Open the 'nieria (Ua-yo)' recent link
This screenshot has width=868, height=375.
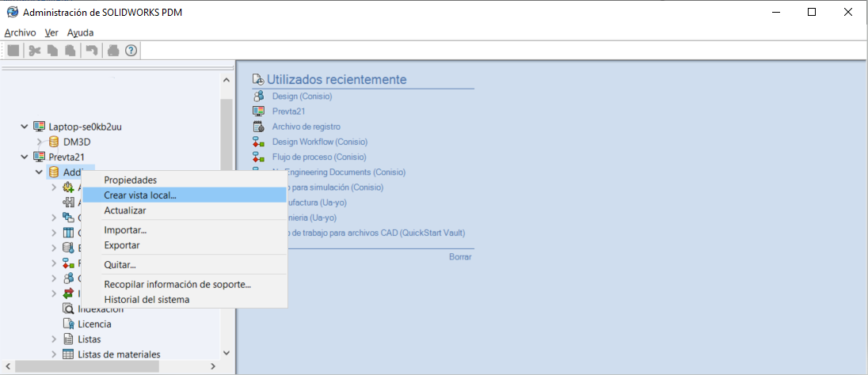[x=312, y=218]
